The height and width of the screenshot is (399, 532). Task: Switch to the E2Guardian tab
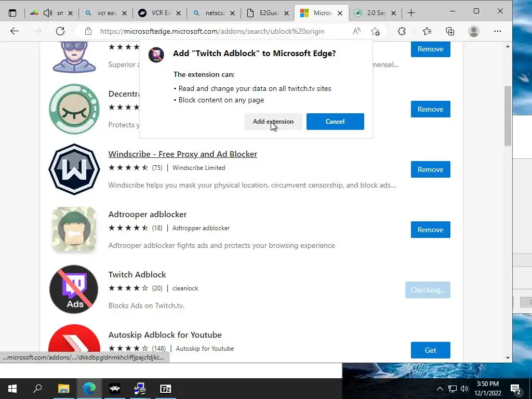point(268,13)
